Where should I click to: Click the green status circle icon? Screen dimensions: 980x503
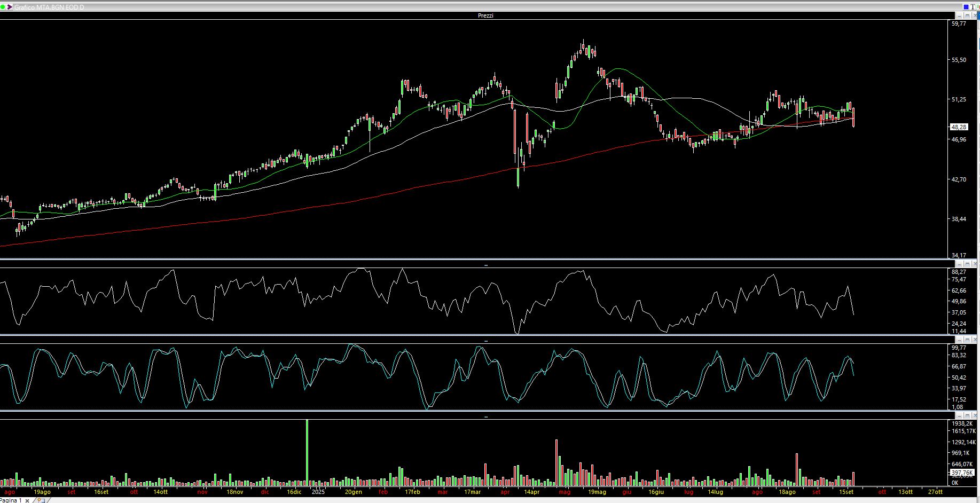click(3, 7)
